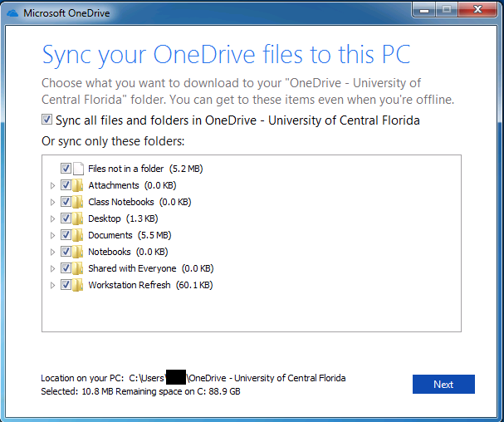Click the Next button
Screen dimensions: 504x422
[x=443, y=384]
